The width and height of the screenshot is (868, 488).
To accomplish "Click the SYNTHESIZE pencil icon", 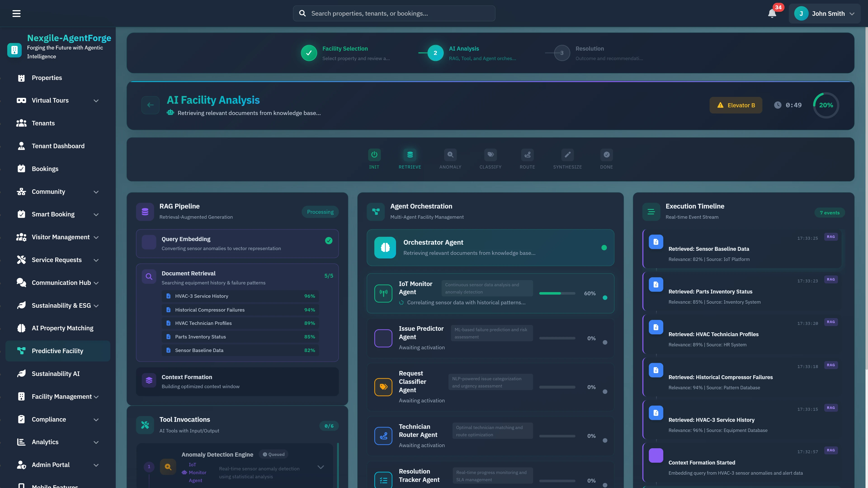I will pyautogui.click(x=567, y=155).
